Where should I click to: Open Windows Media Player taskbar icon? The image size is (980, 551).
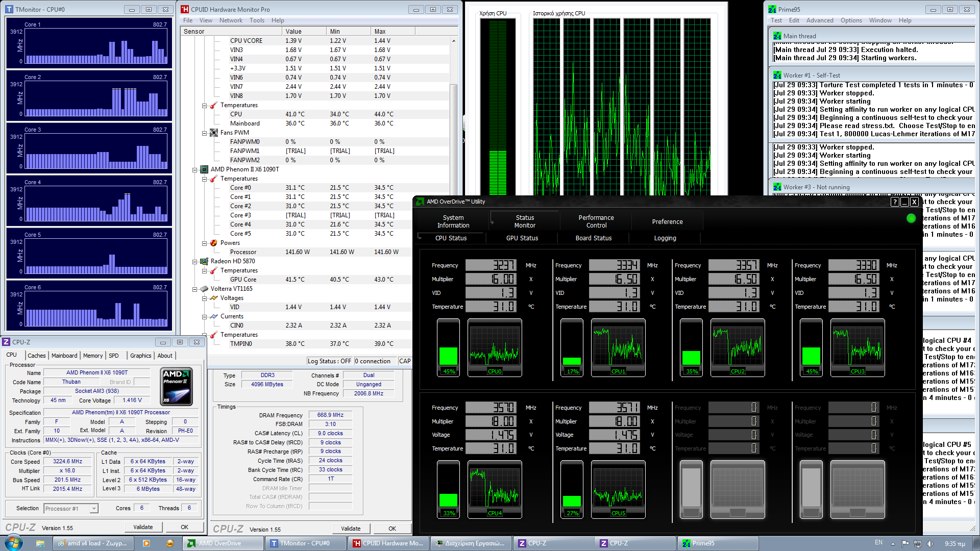click(146, 543)
